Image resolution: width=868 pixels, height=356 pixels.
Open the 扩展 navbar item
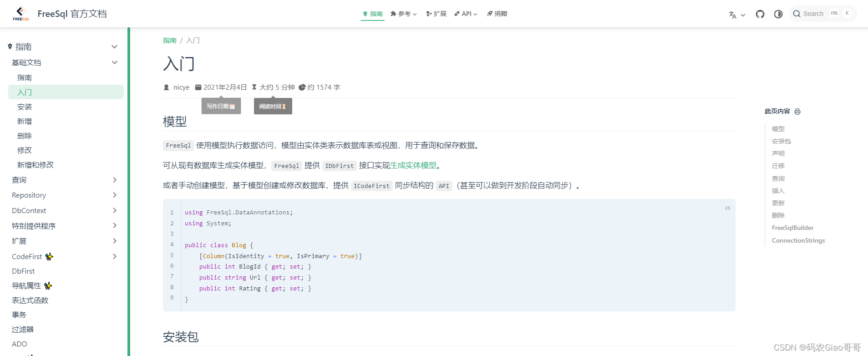point(436,14)
